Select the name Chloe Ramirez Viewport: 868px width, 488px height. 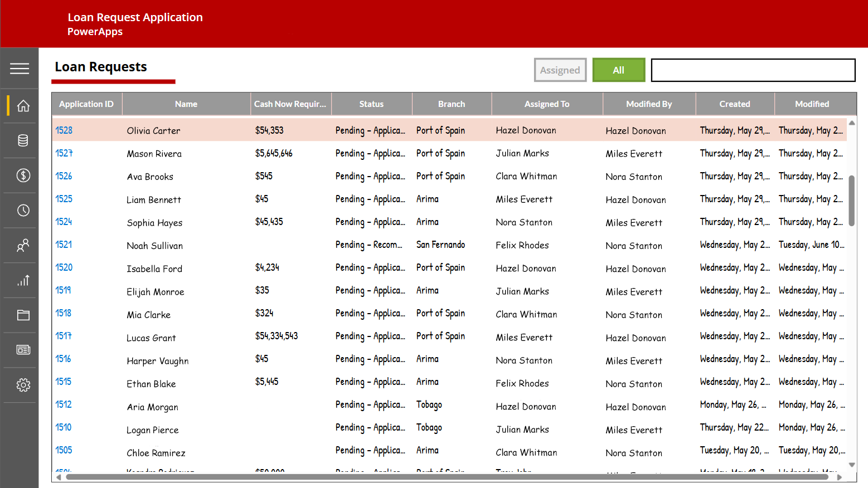click(x=156, y=453)
